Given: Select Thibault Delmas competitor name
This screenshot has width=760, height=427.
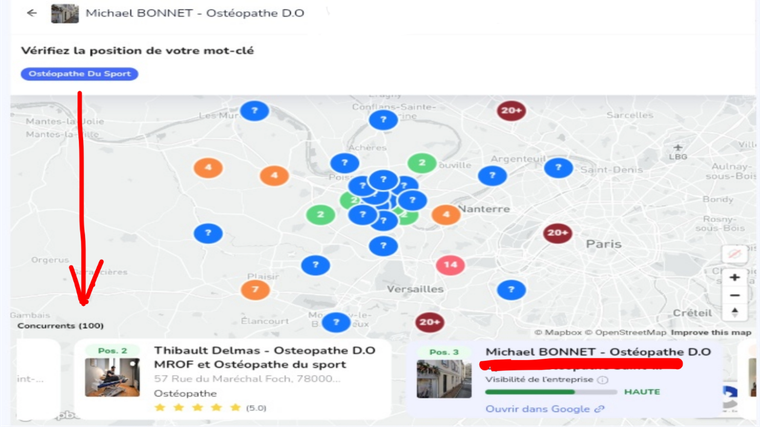Looking at the screenshot, I should point(265,357).
